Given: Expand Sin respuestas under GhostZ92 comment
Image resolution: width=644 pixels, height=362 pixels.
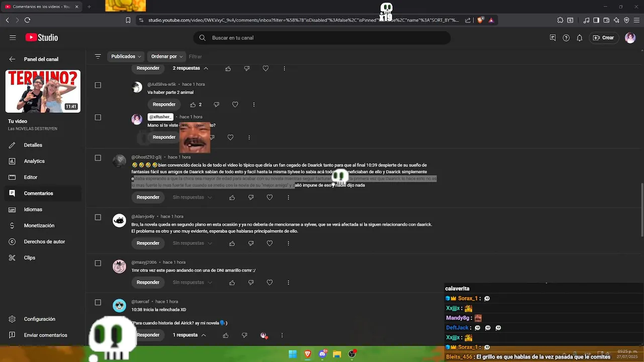Looking at the screenshot, I should (192, 197).
